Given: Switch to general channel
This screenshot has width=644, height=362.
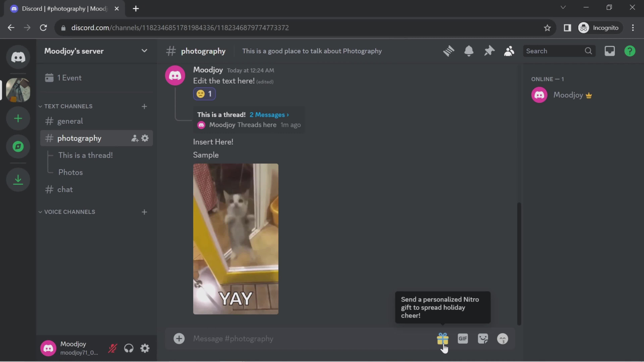Looking at the screenshot, I should pos(96,121).
